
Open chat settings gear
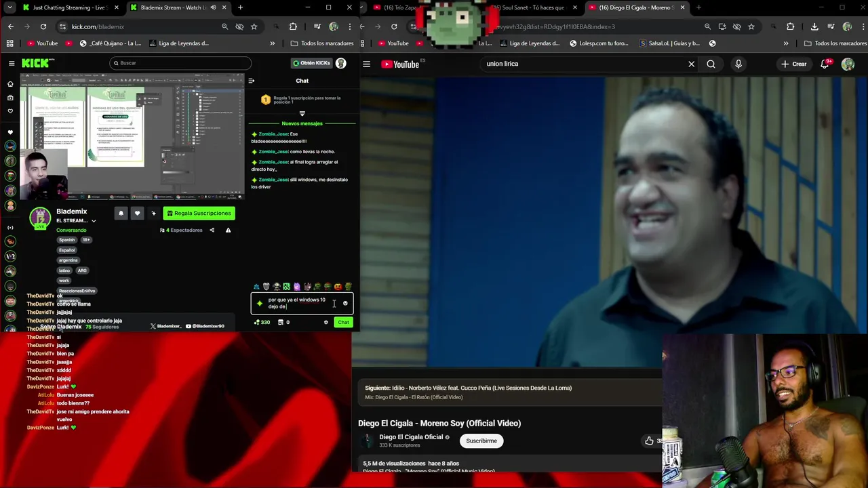tap(325, 323)
